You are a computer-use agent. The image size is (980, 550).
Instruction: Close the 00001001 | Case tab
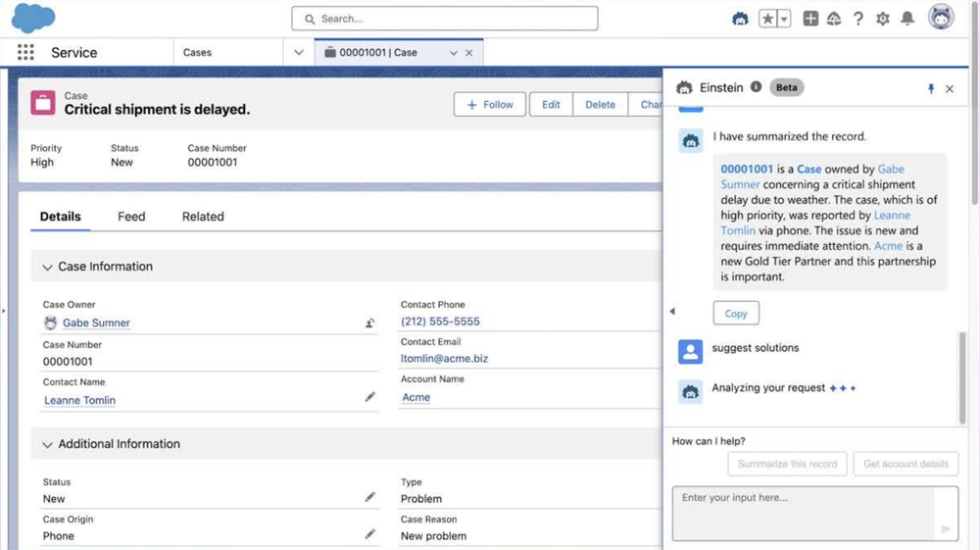(x=468, y=53)
